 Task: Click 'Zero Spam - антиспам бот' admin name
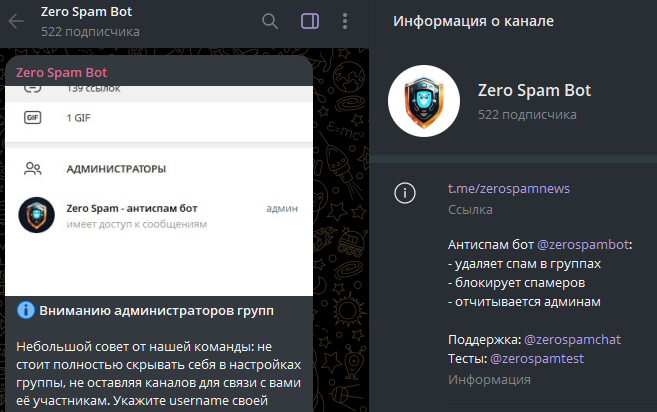132,208
